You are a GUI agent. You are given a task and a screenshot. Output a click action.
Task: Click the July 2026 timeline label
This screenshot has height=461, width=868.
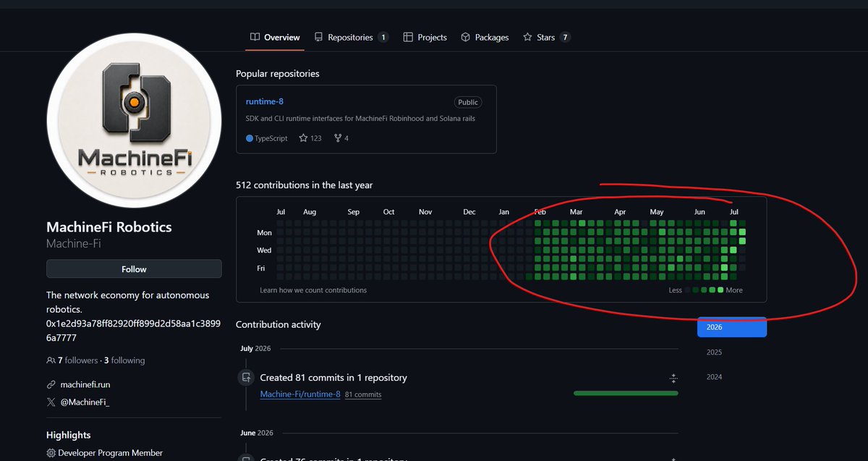click(255, 349)
